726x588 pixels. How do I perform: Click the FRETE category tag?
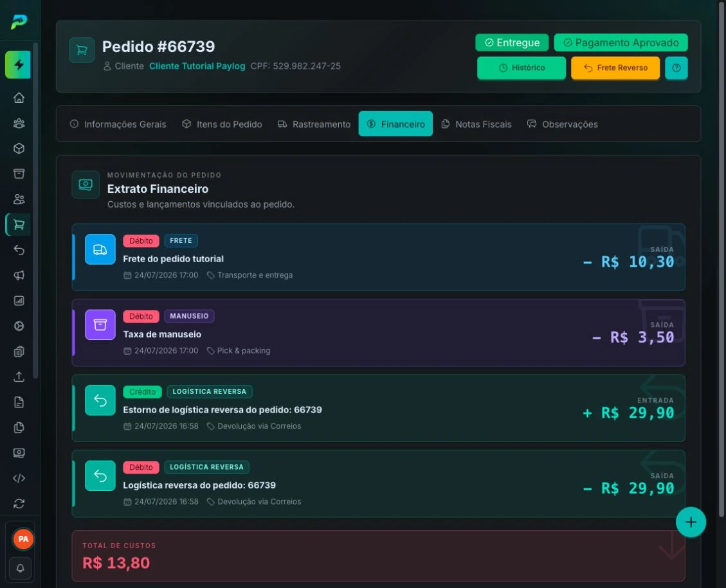[181, 240]
